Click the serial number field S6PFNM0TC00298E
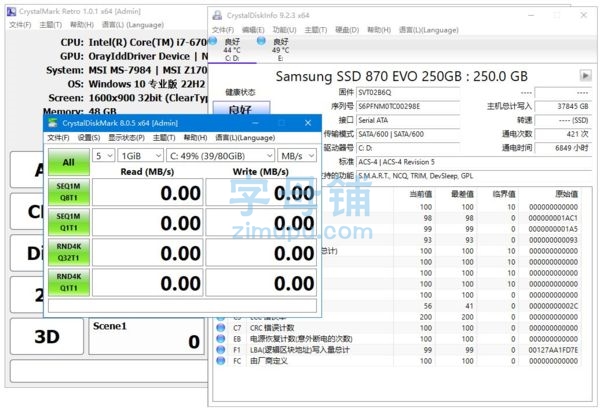Viewport: 600px width, 411px height. pyautogui.click(x=408, y=106)
